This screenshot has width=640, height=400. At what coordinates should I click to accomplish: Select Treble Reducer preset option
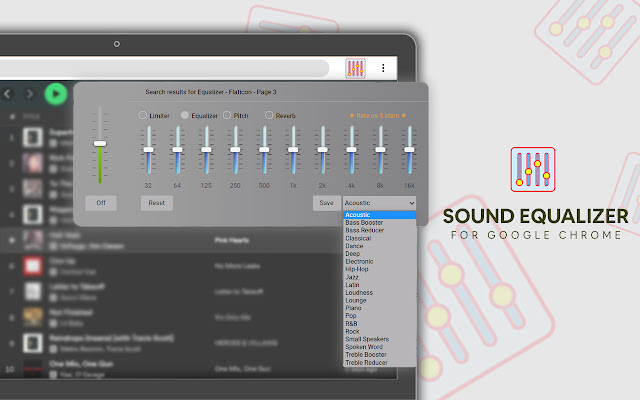(x=368, y=362)
